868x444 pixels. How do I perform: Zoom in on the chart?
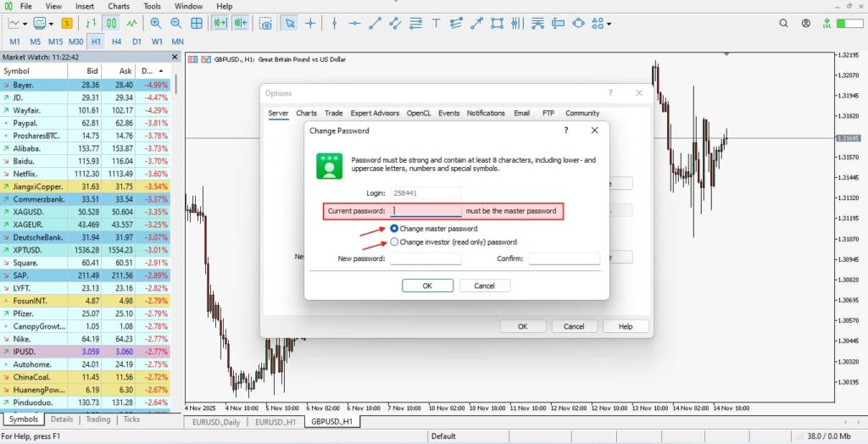[156, 23]
